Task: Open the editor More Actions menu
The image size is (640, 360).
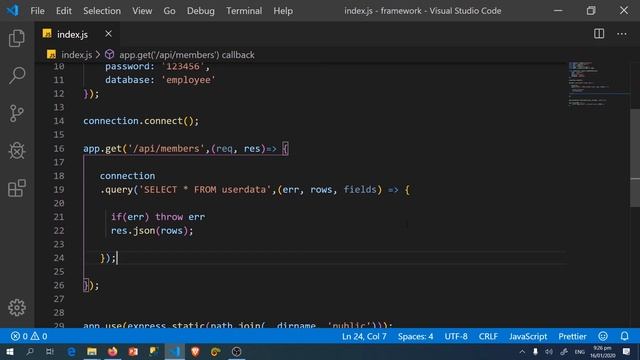Action: click(622, 34)
